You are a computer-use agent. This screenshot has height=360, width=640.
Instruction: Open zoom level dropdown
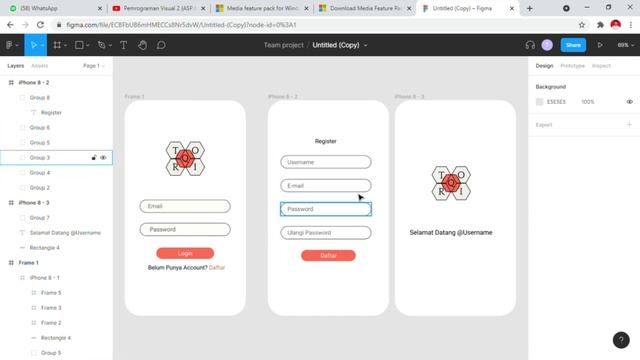click(625, 45)
